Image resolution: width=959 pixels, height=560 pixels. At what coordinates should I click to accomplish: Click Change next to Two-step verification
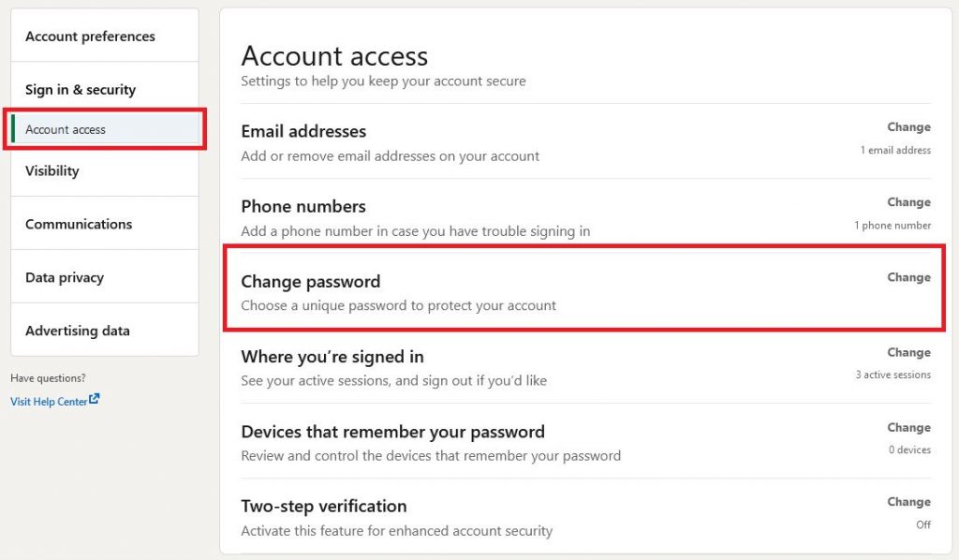point(908,502)
